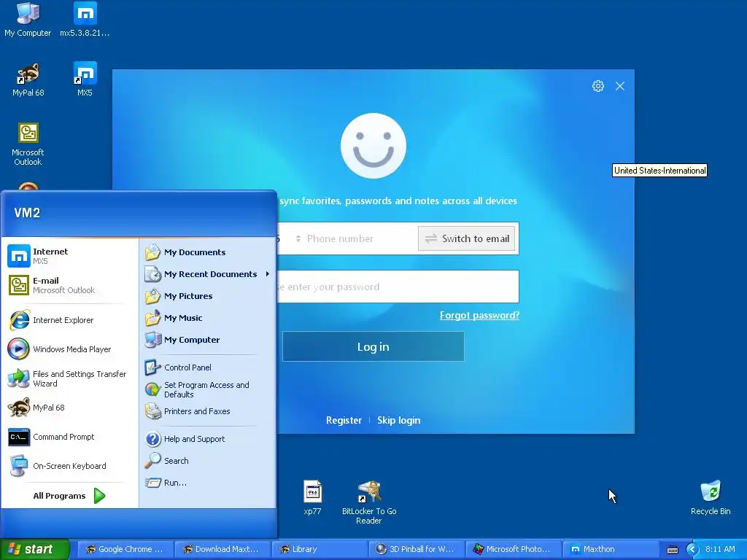This screenshot has width=747, height=560.
Task: Switch to 3D Pinball taskbar item
Action: tap(417, 549)
